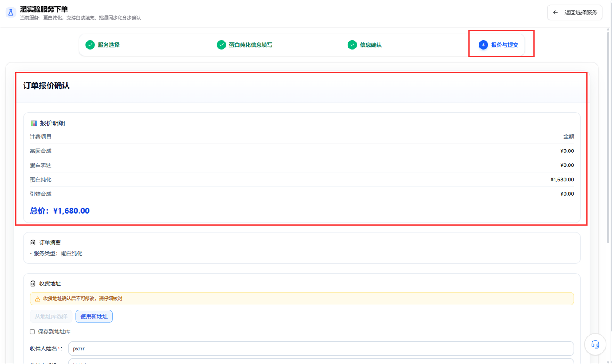
Task: Click the clipboard icon beside 订单摘要
Action: [33, 243]
